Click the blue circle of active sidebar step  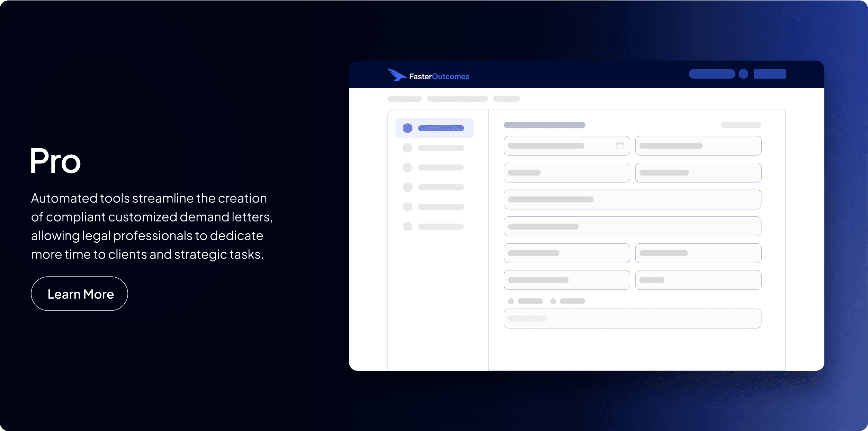[x=408, y=128]
